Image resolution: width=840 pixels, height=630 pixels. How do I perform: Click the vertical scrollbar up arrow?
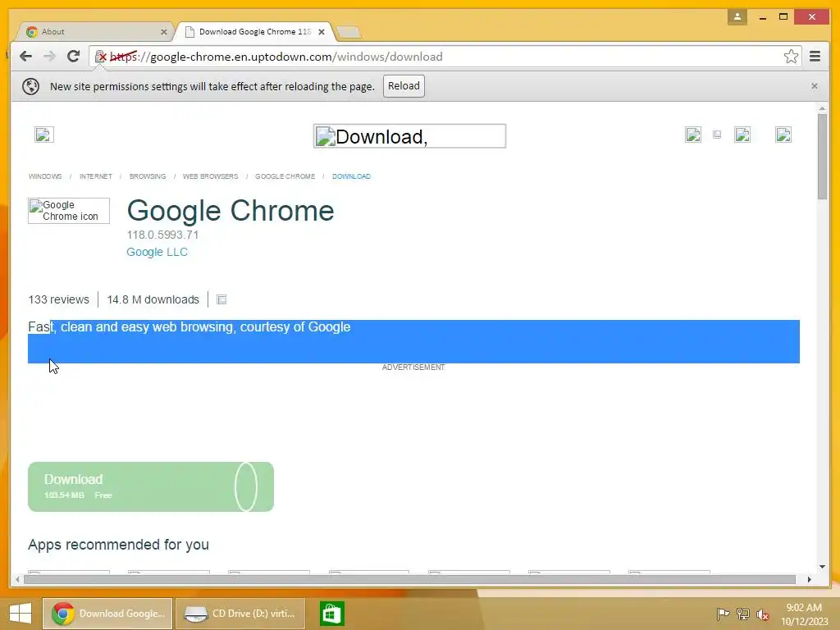coord(822,109)
